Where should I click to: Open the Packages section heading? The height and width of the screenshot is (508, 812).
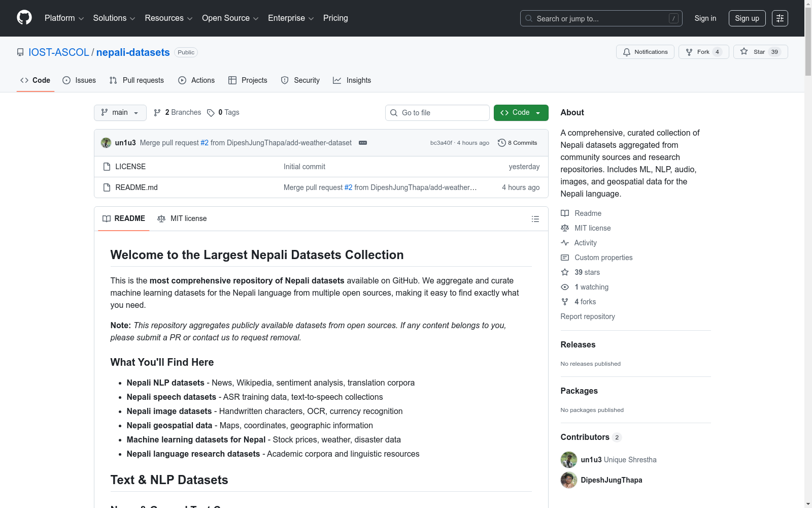[579, 391]
